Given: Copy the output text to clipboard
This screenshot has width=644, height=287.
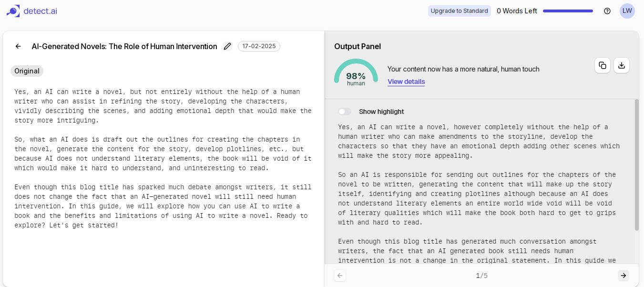Looking at the screenshot, I should click(x=603, y=65).
